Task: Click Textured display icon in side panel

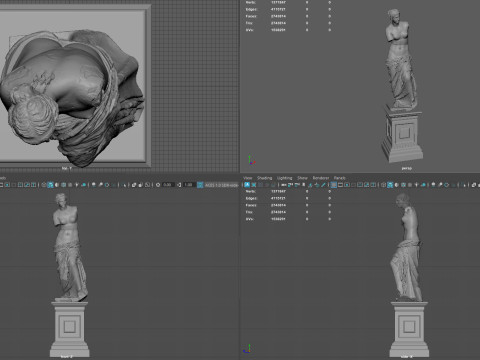Action: [x=410, y=185]
